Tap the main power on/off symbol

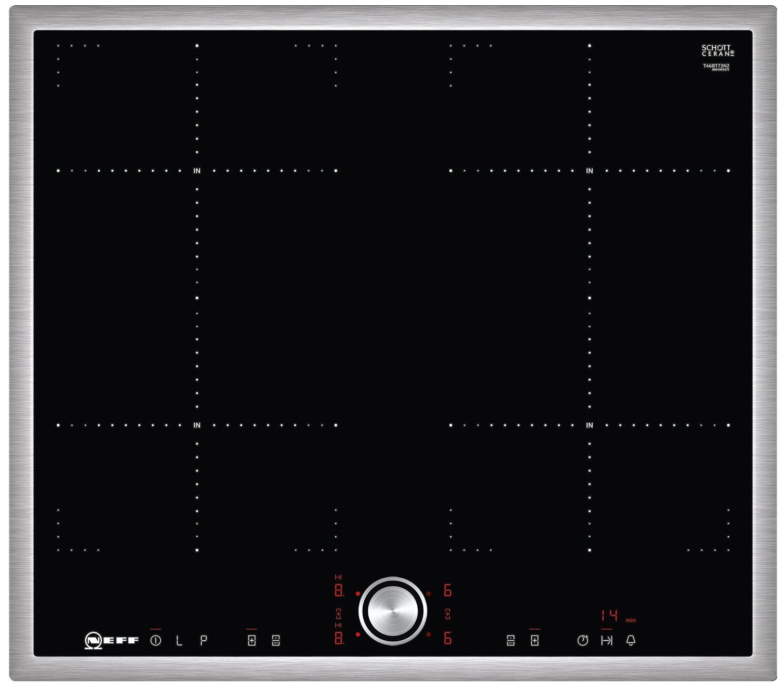(156, 640)
